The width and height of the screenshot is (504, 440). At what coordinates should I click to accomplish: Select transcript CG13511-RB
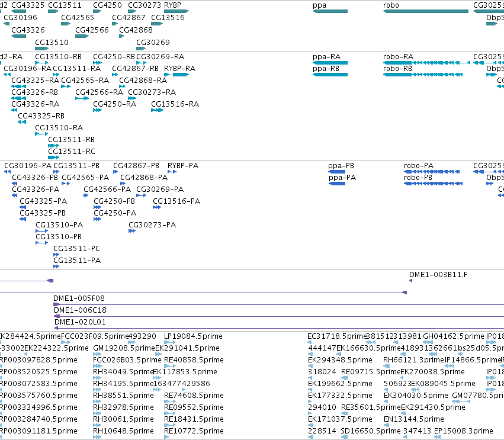pos(53,146)
